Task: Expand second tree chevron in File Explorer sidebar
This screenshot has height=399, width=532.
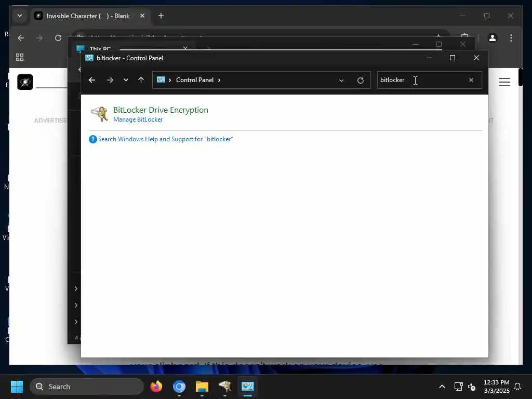Action: (76, 305)
